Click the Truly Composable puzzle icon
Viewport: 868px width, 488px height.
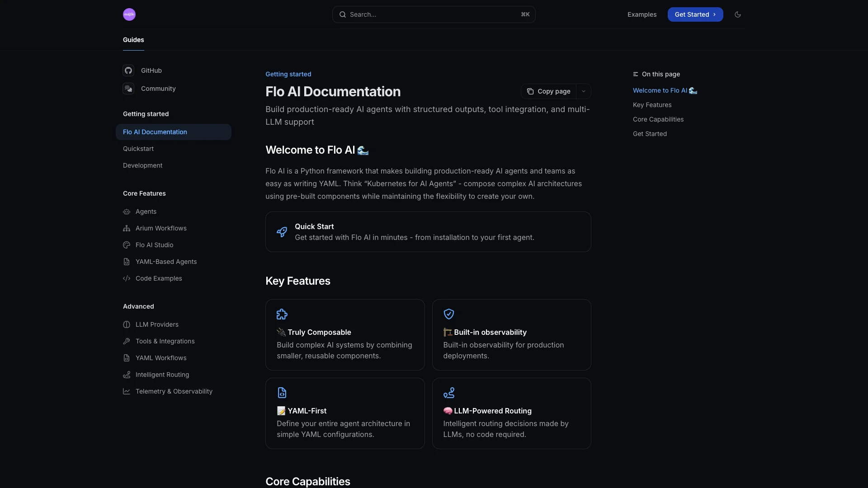[x=282, y=314]
